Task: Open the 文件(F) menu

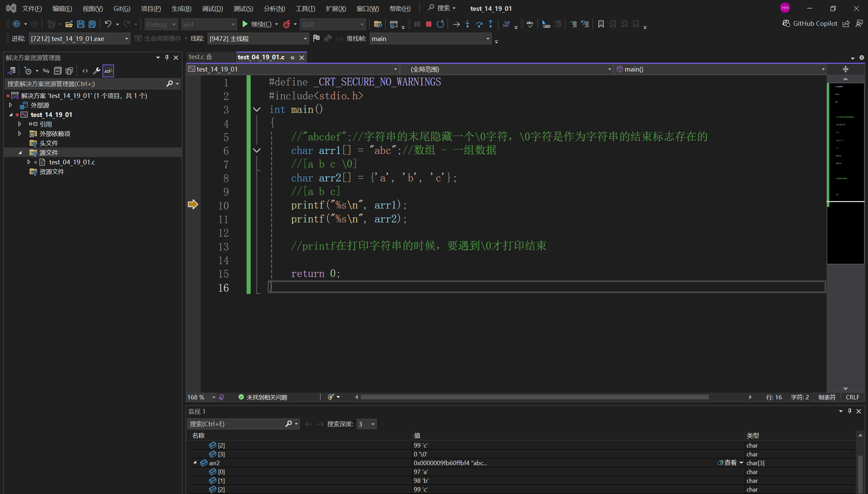Action: tap(32, 8)
